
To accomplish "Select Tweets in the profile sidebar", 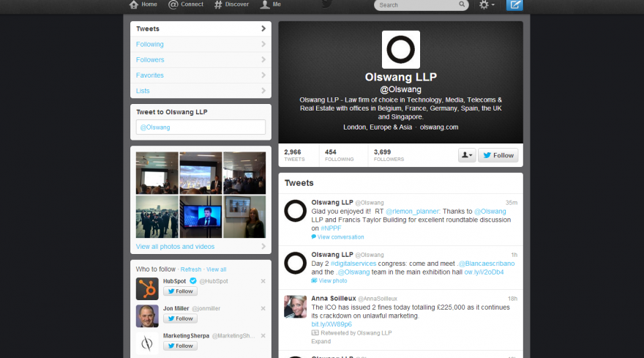I will click(x=201, y=29).
